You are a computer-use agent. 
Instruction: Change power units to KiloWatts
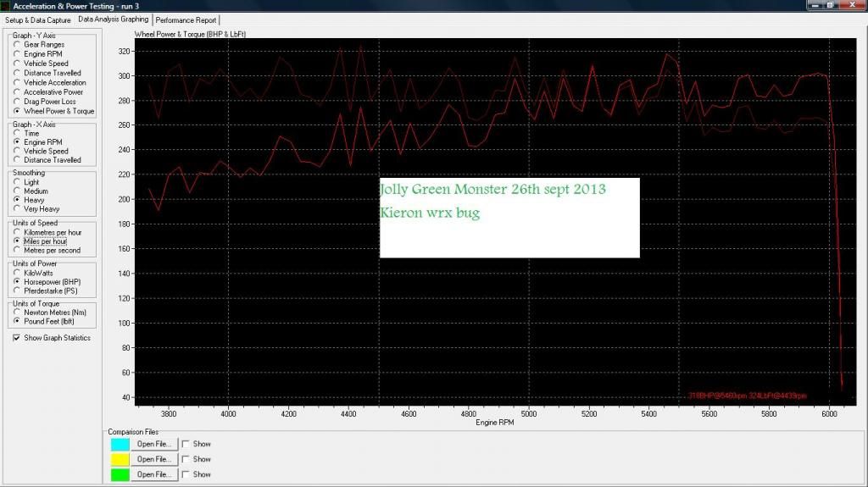(x=17, y=273)
